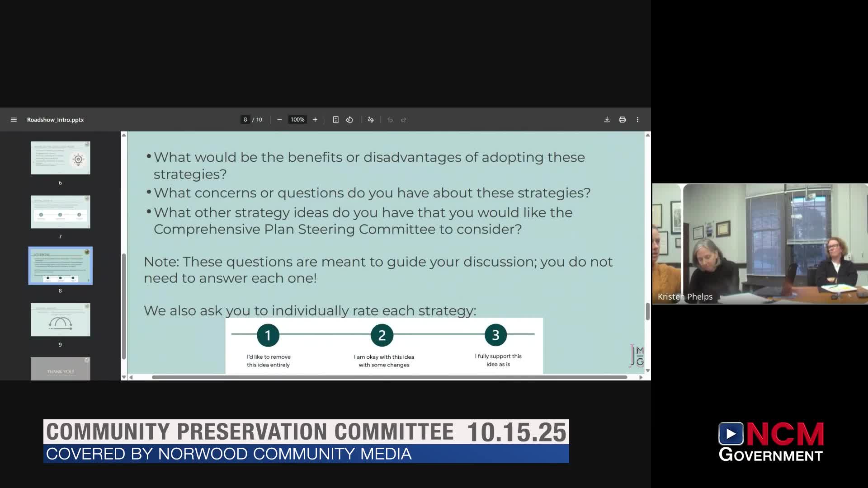Switch fit mode between page and width

[335, 119]
